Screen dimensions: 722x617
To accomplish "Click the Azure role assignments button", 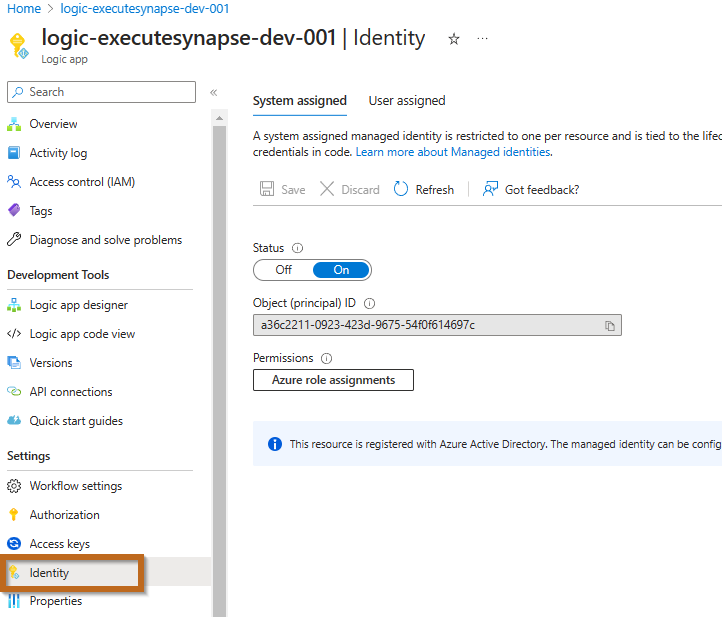I will [x=333, y=380].
